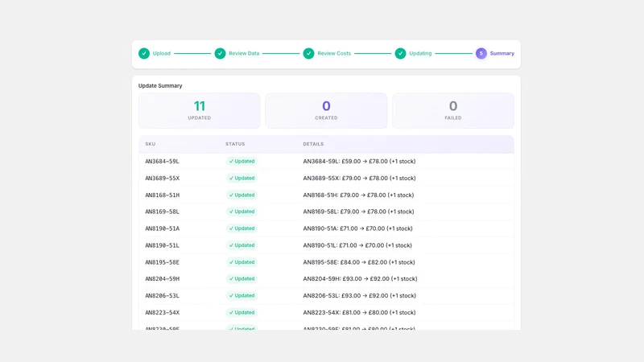Select SKU cell AN8206-53L
This screenshot has width=644, height=362.
coord(163,295)
